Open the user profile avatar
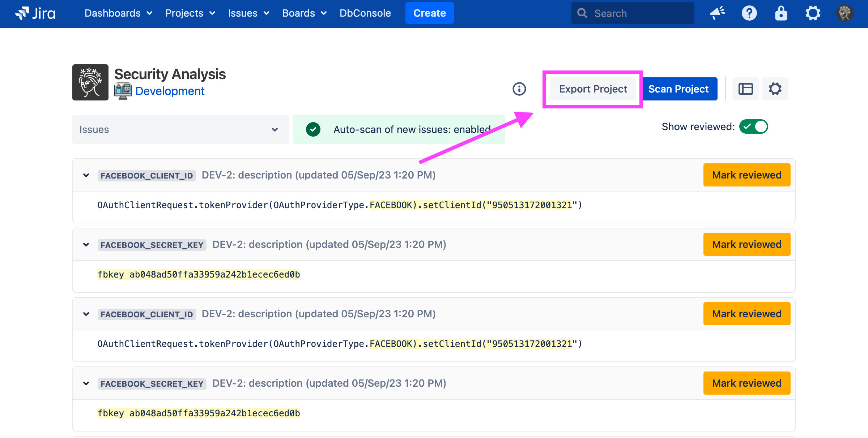The height and width of the screenshot is (438, 868). [x=844, y=13]
